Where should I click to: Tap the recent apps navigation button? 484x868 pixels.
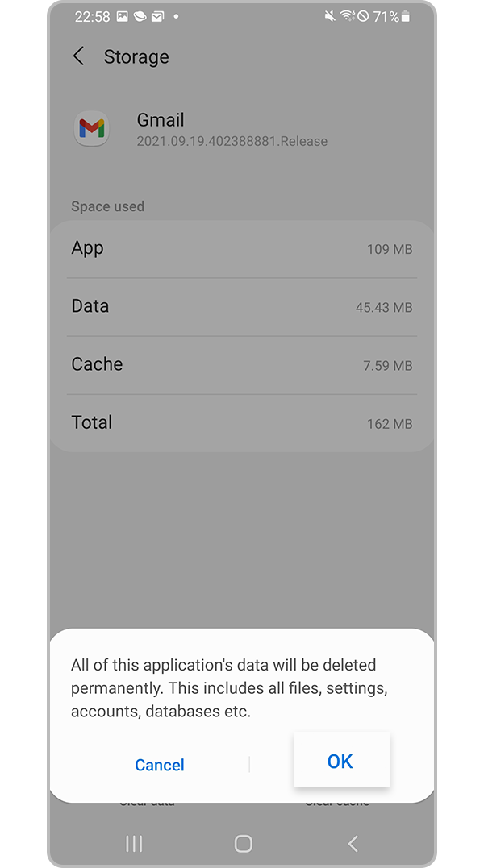click(x=134, y=843)
